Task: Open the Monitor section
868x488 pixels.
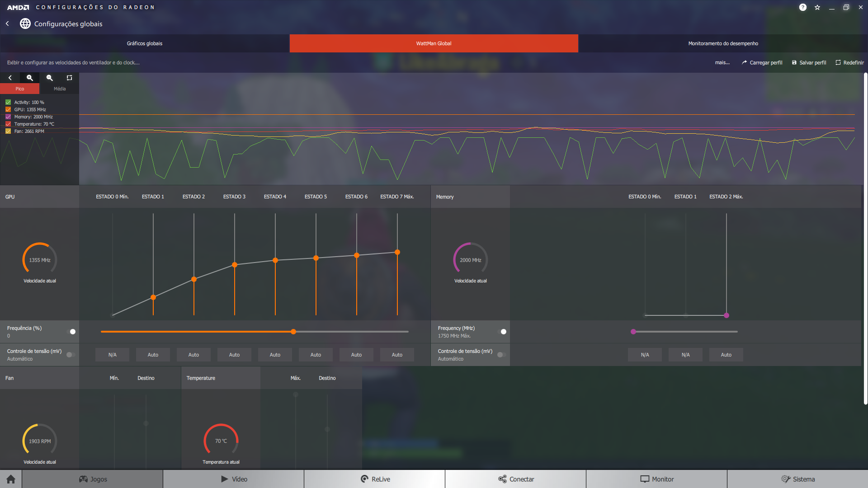Action: (x=657, y=479)
